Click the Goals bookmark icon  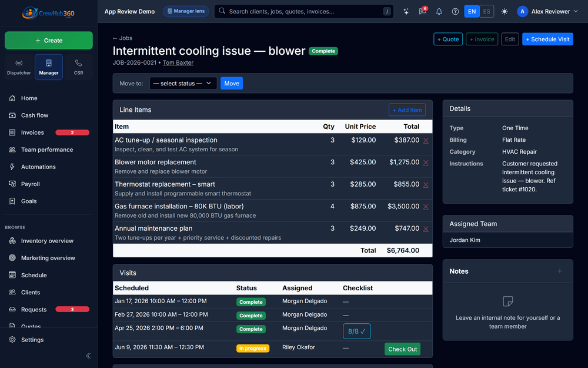[x=12, y=201]
